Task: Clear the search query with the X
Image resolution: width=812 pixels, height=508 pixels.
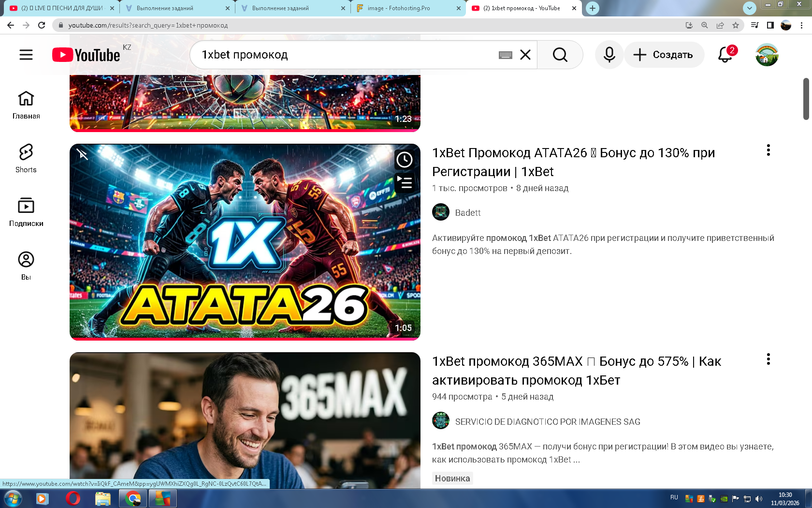Action: tap(525, 55)
